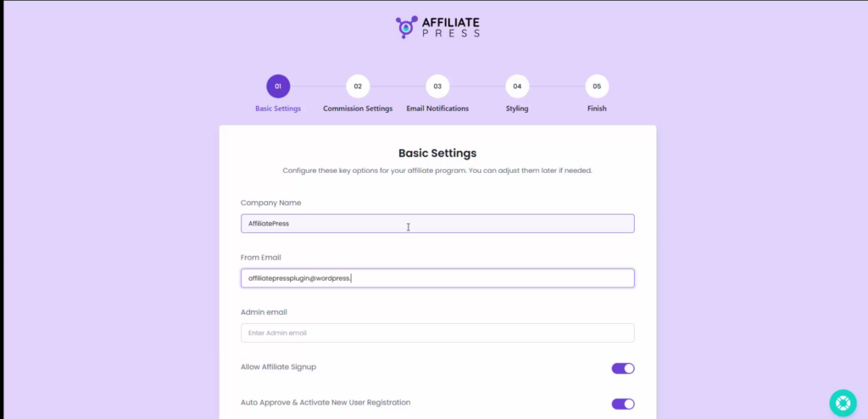The image size is (868, 419).
Task: Click the Basic Settings card heading
Action: tap(437, 154)
